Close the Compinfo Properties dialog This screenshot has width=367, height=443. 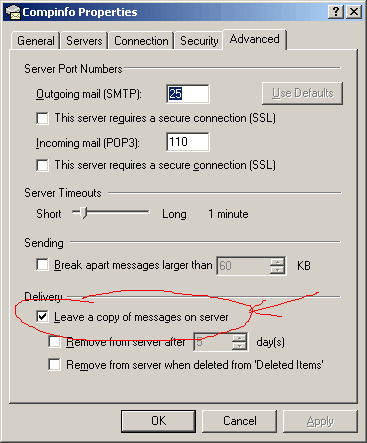[x=354, y=12]
